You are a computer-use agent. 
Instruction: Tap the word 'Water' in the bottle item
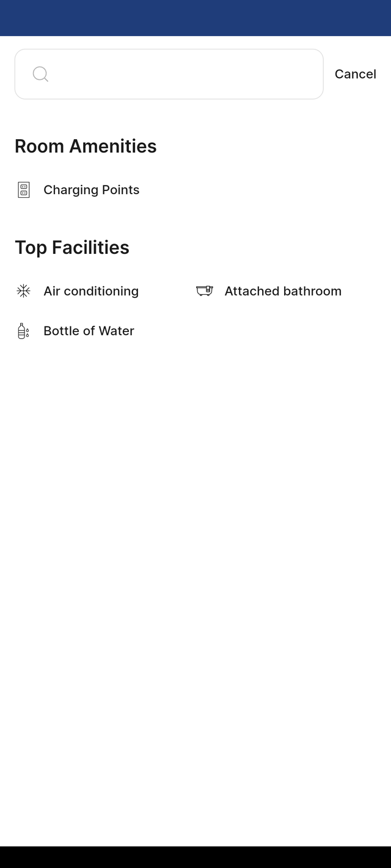116,331
